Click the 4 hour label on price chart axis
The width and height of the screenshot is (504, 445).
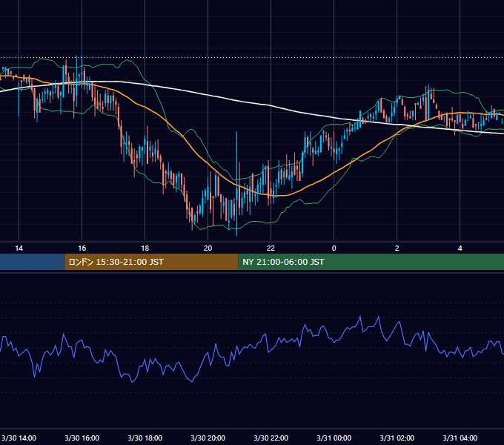[460, 248]
